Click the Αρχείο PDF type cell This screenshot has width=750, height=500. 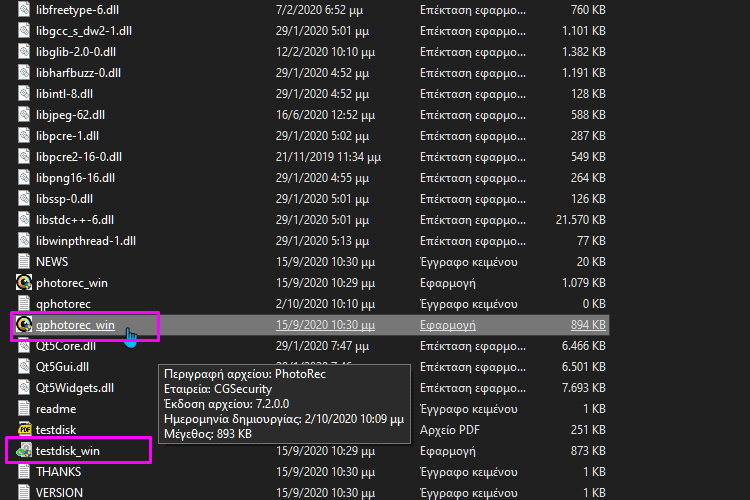click(x=450, y=430)
